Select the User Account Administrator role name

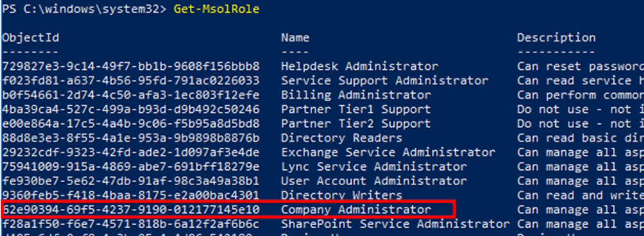pyautogui.click(x=374, y=181)
